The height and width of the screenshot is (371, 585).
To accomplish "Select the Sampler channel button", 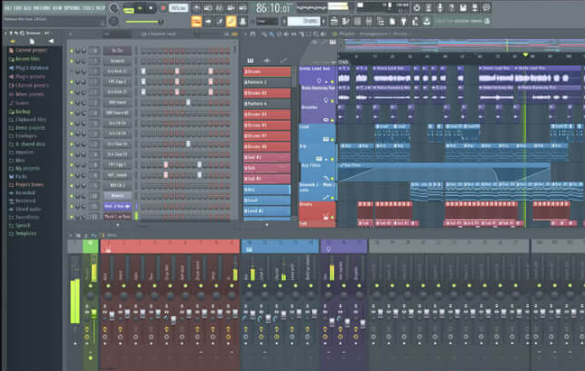I will coord(117,61).
